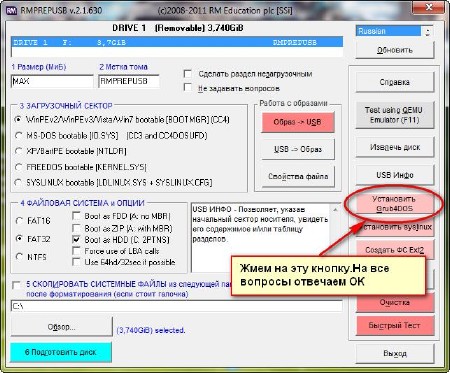Select FREEDOS bootable [KERNEL.SYS] option

pyautogui.click(x=19, y=167)
